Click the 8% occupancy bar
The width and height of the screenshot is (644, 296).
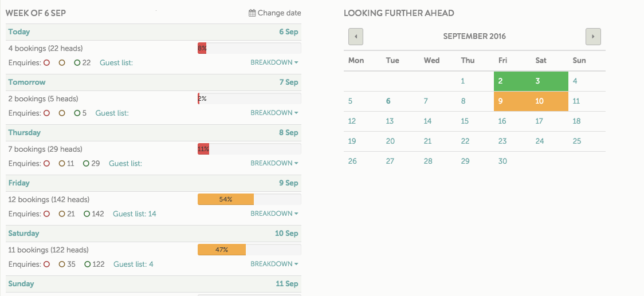pos(249,49)
